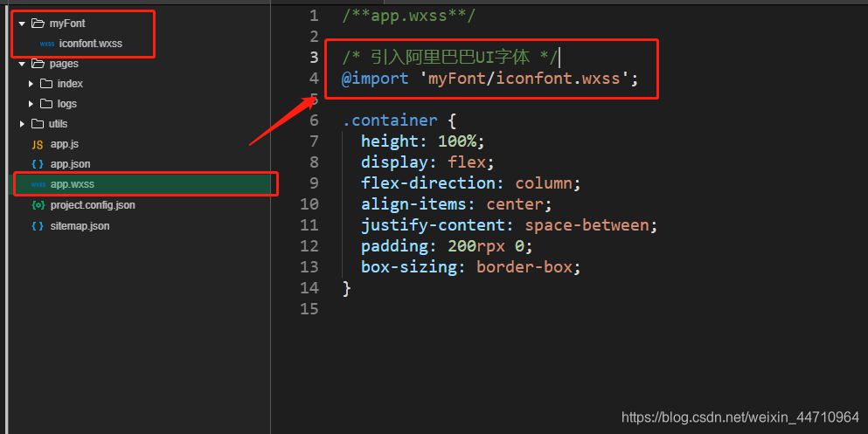The height and width of the screenshot is (434, 868).
Task: Select the pages folder label
Action: pos(64,64)
